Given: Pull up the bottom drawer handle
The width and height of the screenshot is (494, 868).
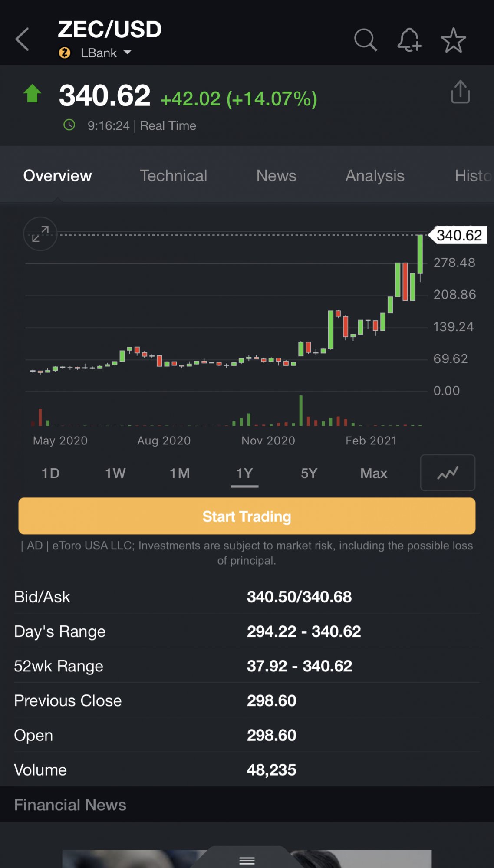Looking at the screenshot, I should (247, 860).
